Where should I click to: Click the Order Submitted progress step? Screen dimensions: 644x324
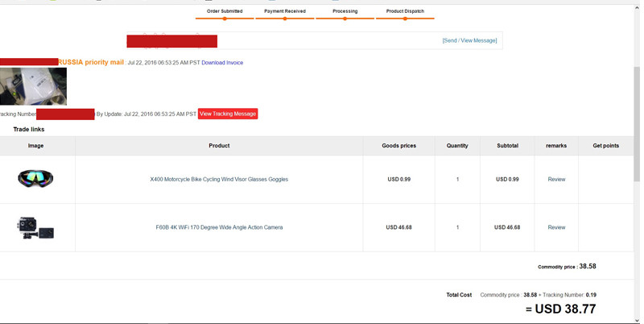click(x=225, y=14)
